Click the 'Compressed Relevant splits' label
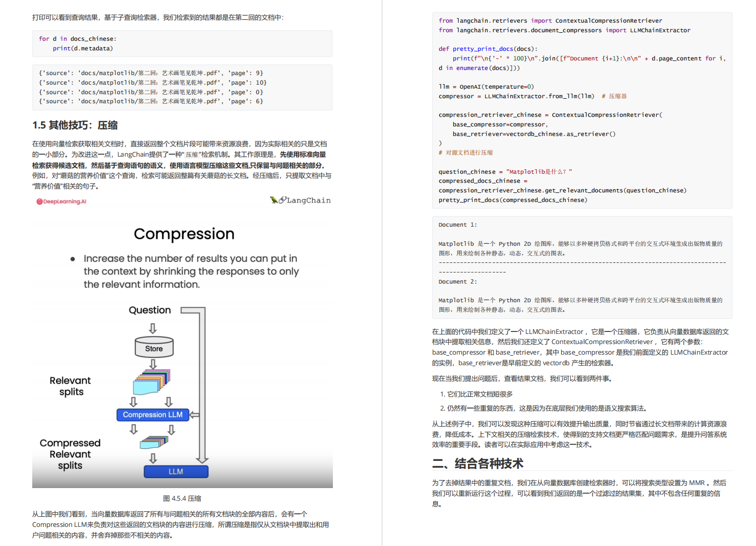Viewport: 756px width, 546px height. pyautogui.click(x=70, y=454)
